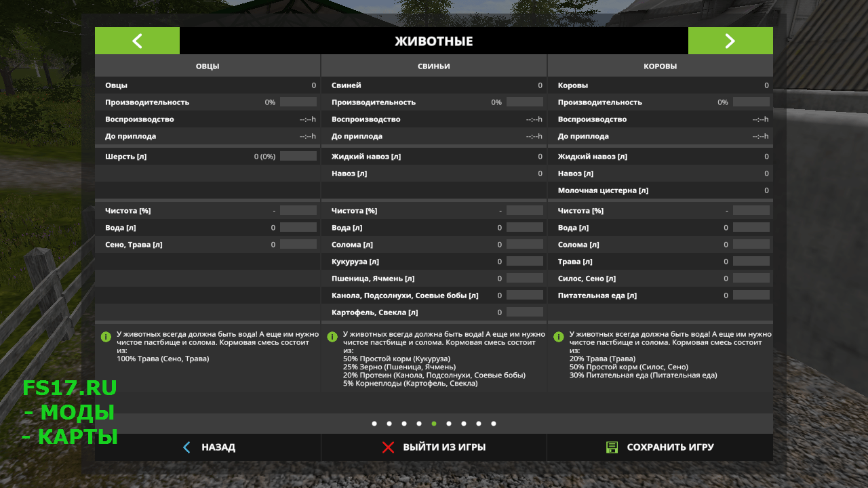The height and width of the screenshot is (488, 868).
Task: Click the blue back chevron icon
Action: coord(187,447)
